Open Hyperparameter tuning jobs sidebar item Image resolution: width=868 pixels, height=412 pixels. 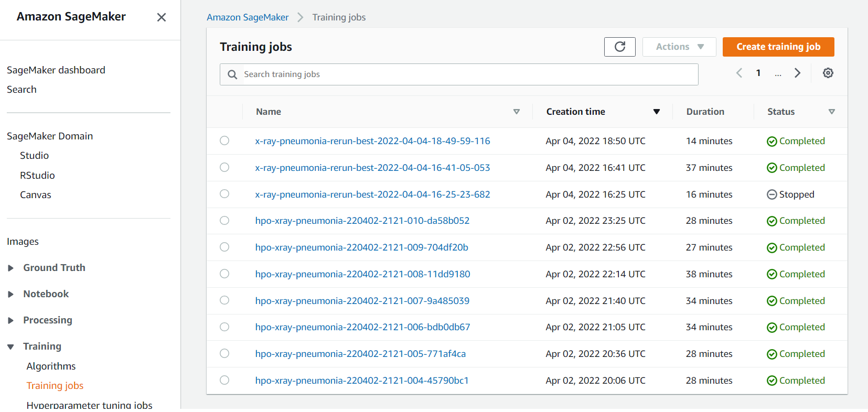[x=89, y=405]
